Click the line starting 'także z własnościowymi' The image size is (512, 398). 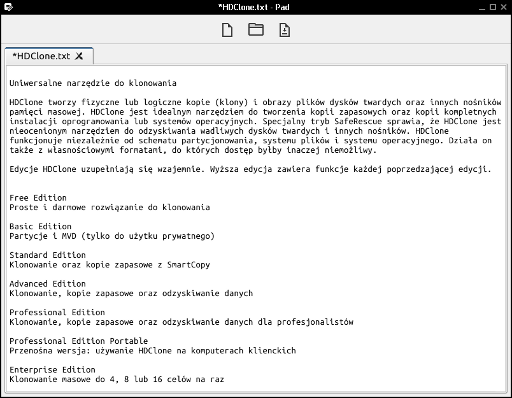[x=193, y=150]
